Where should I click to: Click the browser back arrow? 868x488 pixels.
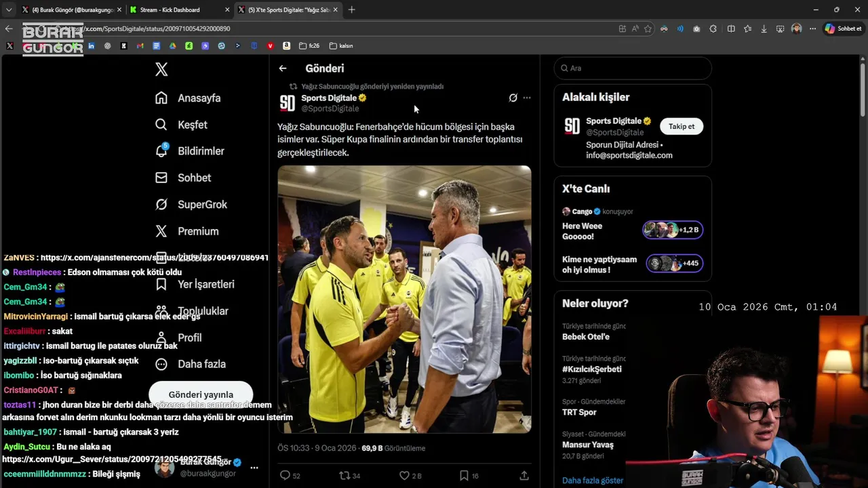tap(9, 28)
